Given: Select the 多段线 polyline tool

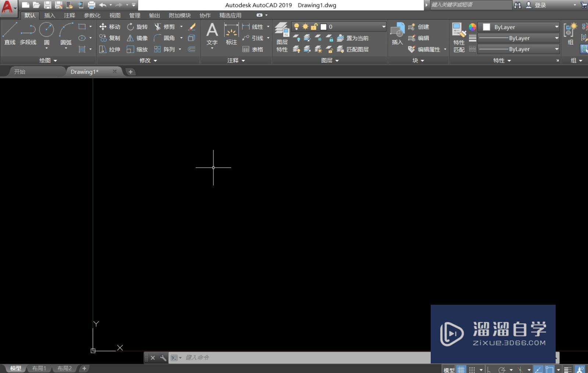Looking at the screenshot, I should tap(28, 33).
